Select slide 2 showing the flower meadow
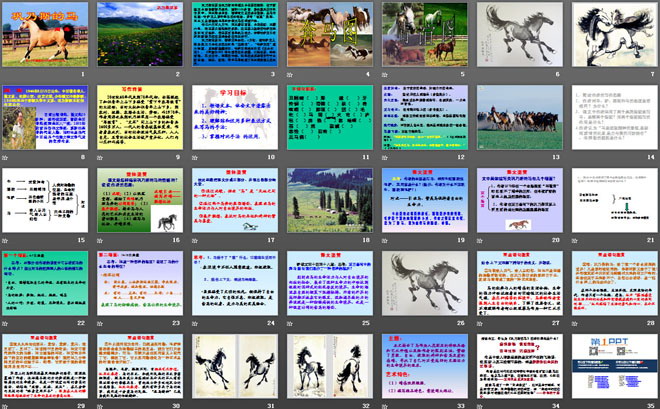 pyautogui.click(x=139, y=34)
